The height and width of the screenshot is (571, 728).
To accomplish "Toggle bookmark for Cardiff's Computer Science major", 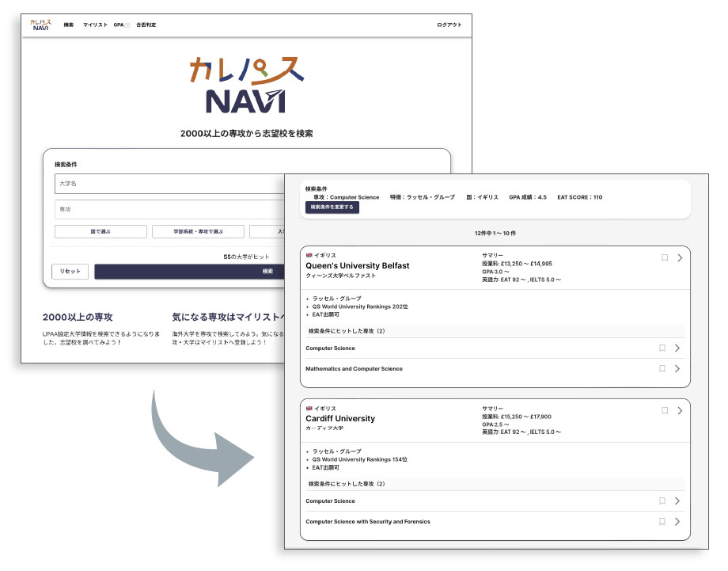I will click(662, 501).
